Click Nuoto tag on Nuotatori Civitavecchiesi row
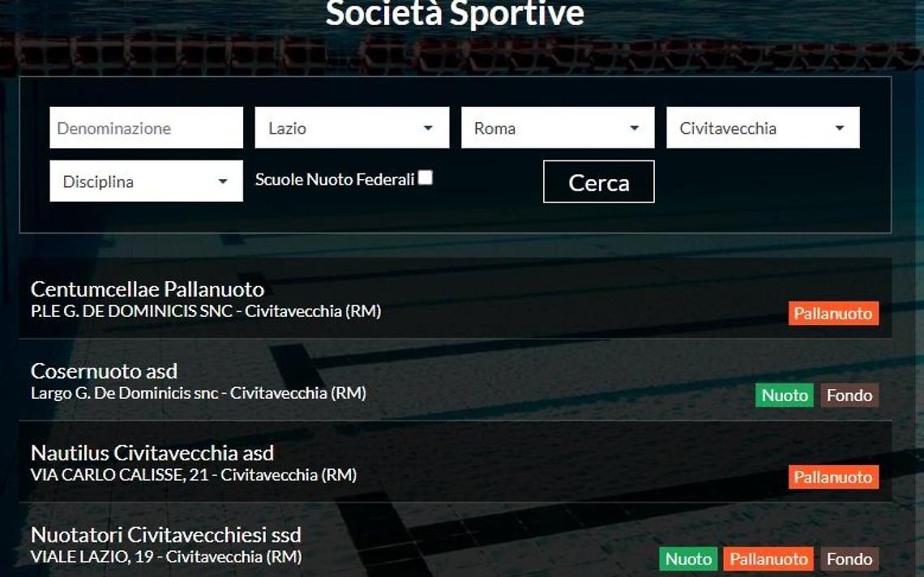Image resolution: width=924 pixels, height=577 pixels. pyautogui.click(x=688, y=558)
